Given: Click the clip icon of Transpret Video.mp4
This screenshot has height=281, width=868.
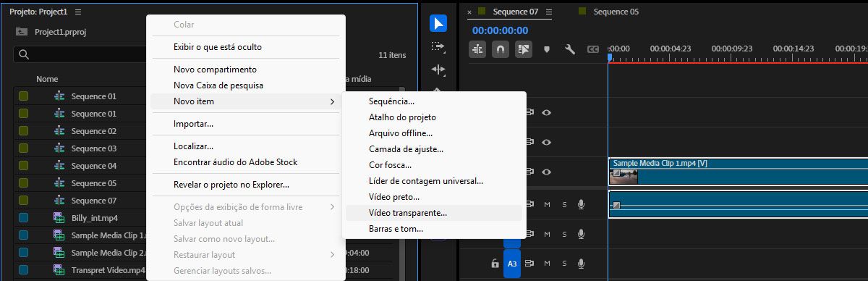Looking at the screenshot, I should [59, 270].
